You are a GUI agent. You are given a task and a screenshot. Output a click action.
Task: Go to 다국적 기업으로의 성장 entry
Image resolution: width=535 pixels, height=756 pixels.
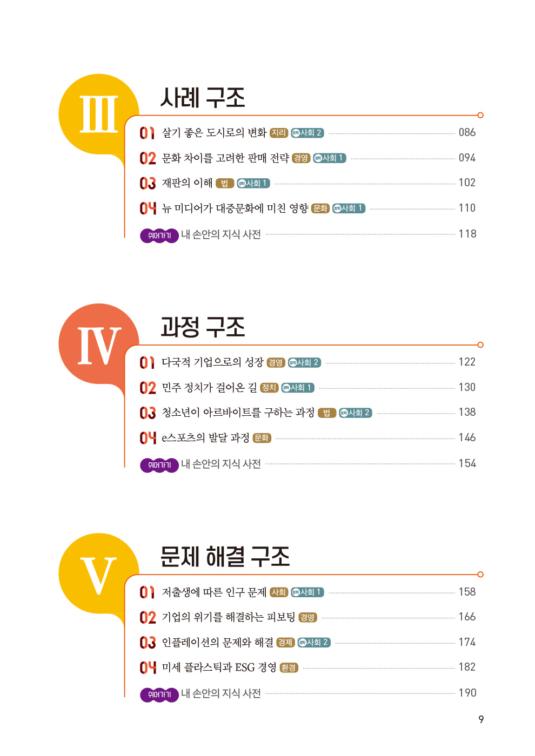212,362
